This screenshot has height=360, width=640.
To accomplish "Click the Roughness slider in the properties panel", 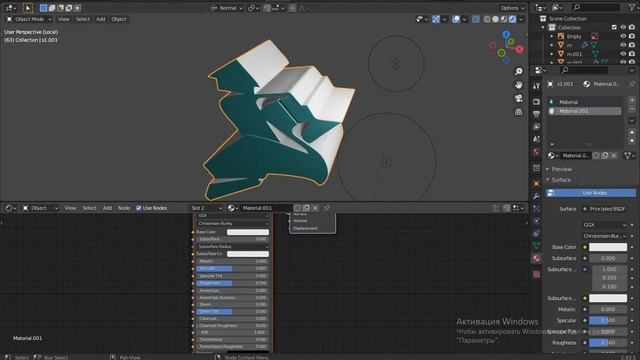I will pyautogui.click(x=608, y=342).
